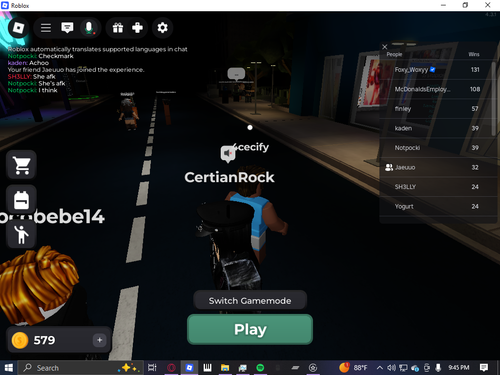Open the network tray icon
This screenshot has height=375, width=500.
click(x=403, y=368)
